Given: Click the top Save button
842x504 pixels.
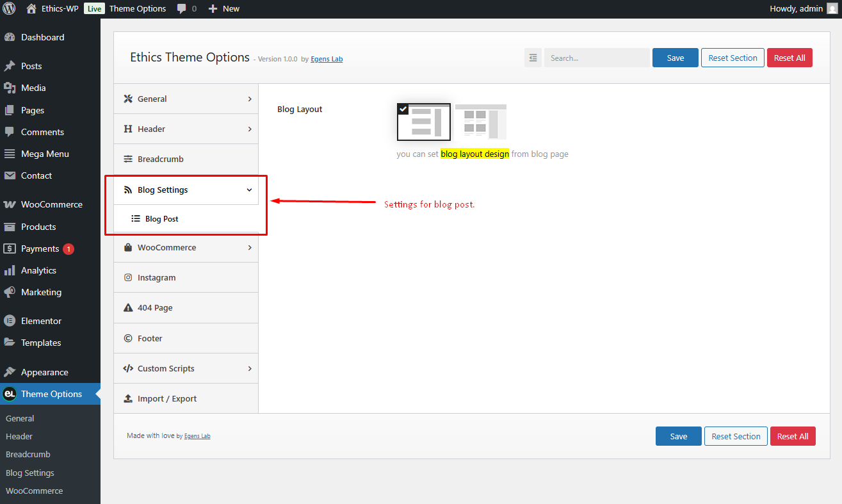Looking at the screenshot, I should click(x=676, y=58).
